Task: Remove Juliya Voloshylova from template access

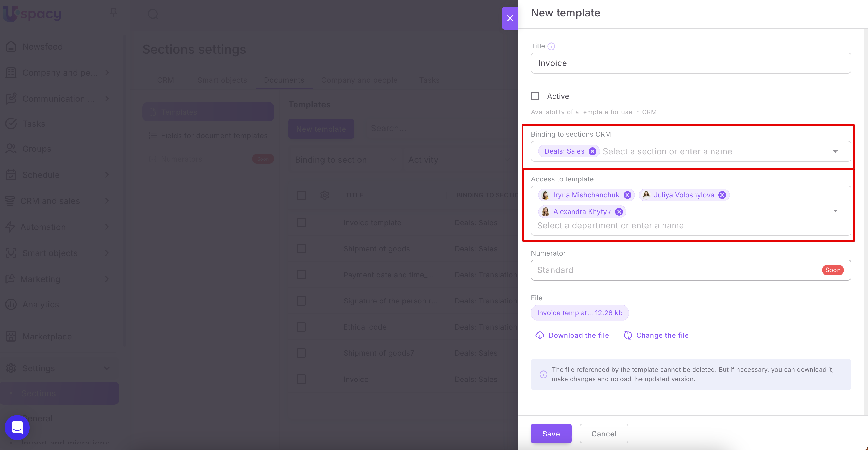Action: [x=722, y=195]
